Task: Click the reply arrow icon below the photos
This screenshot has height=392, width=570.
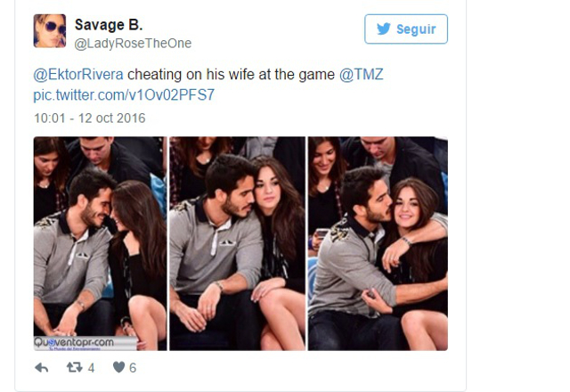Action: click(x=42, y=368)
